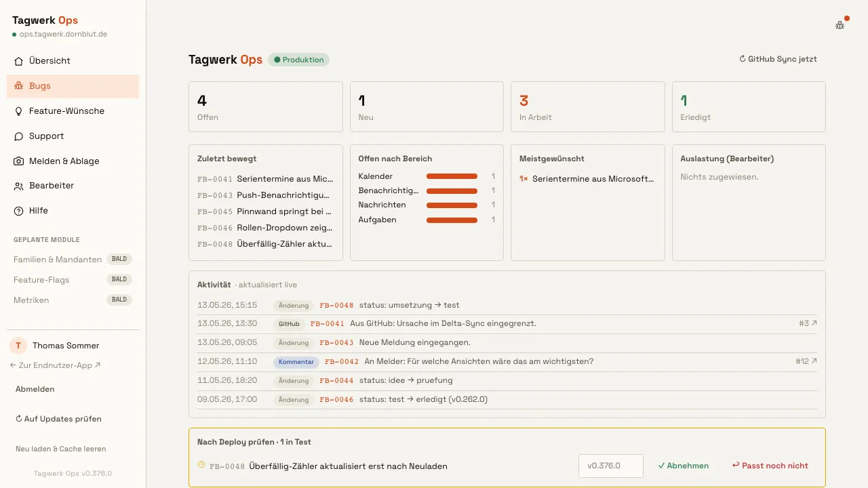Click the Melden & Ablage camera icon

pos(19,161)
